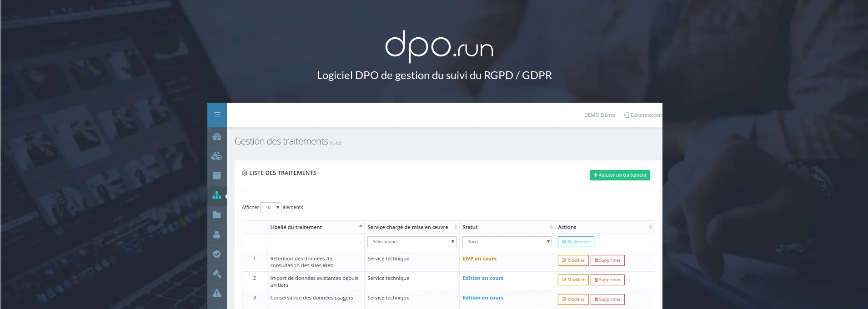Click Rétention des données de consultation text
868x309 pixels.
coord(301,262)
